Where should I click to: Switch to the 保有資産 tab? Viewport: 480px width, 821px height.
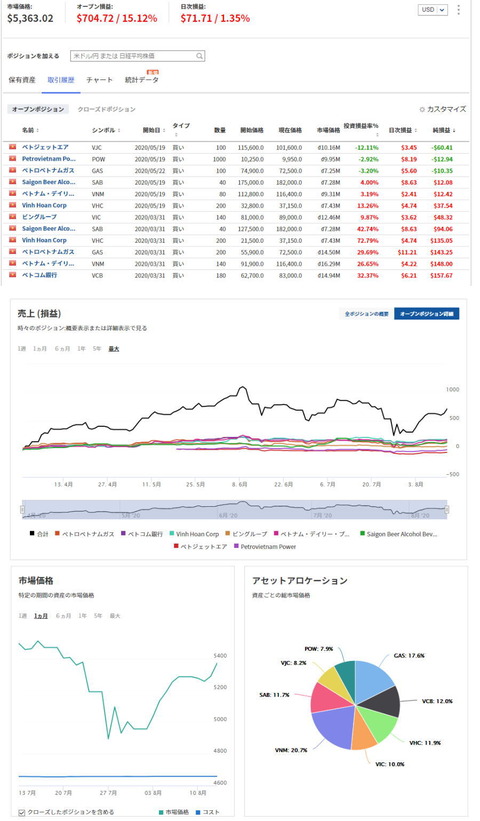(x=22, y=80)
